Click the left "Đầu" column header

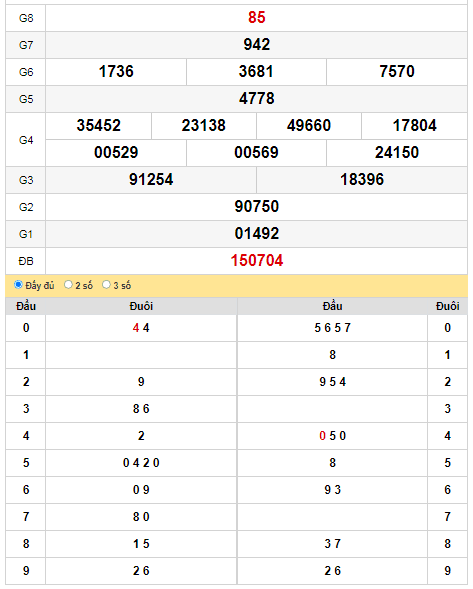tap(26, 306)
